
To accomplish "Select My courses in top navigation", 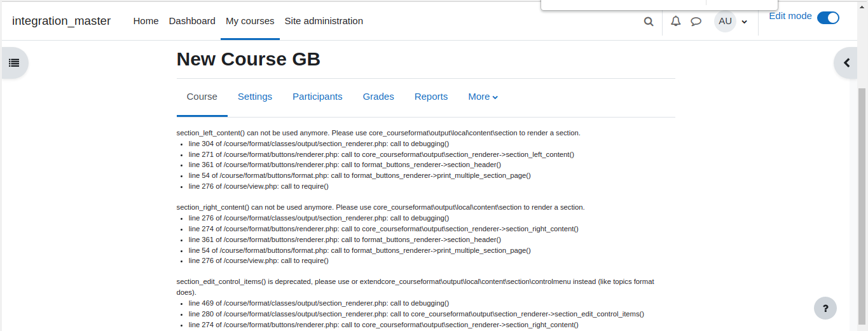I will (250, 21).
